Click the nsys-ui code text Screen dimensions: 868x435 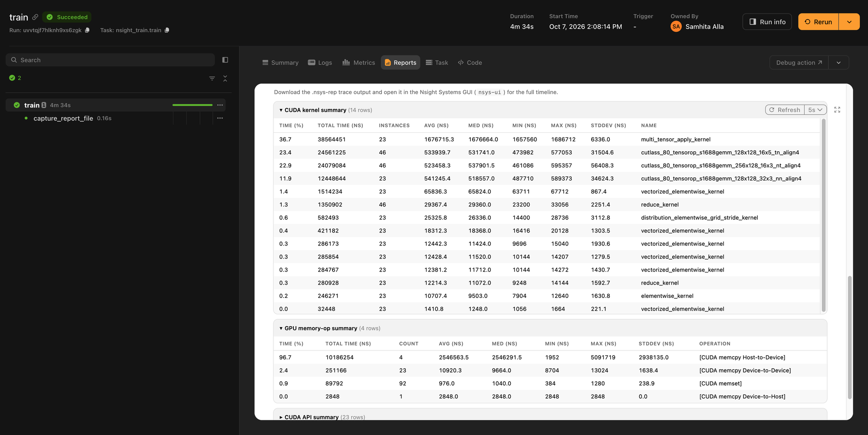(490, 92)
